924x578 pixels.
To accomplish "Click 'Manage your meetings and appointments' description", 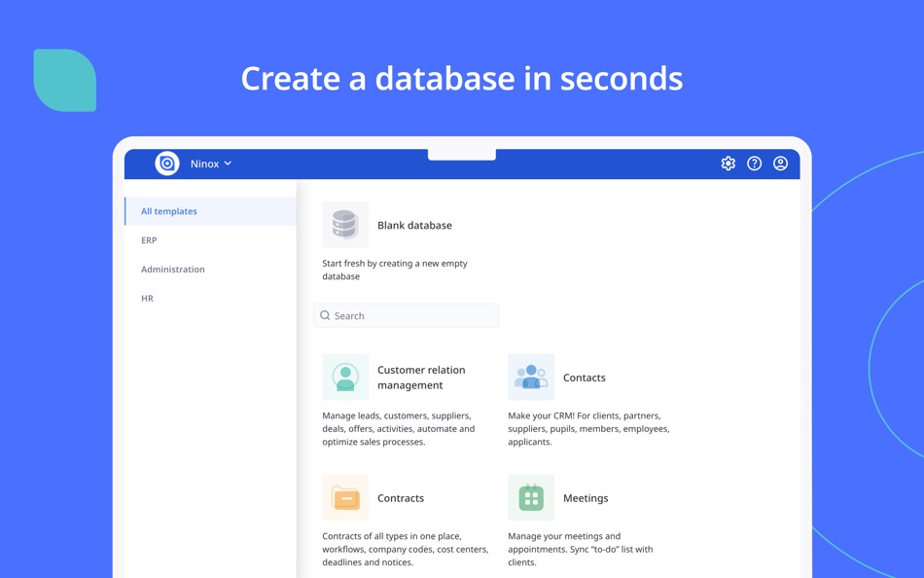I will coord(580,549).
